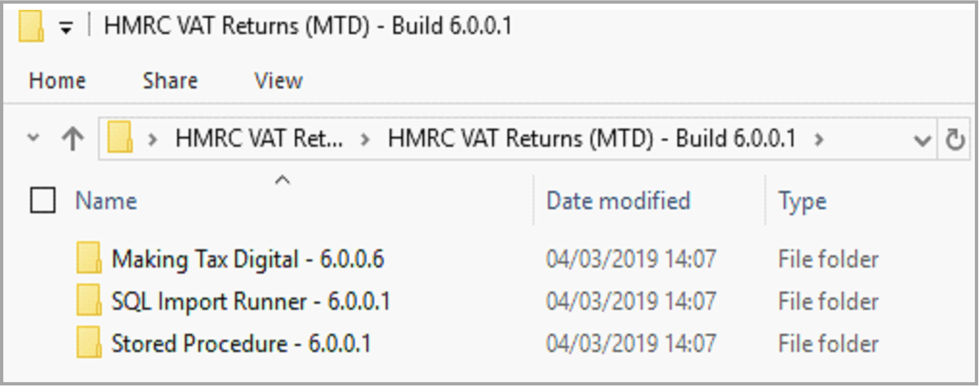This screenshot has height=388, width=980.
Task: Click the folder icon in the title bar
Action: [x=31, y=26]
